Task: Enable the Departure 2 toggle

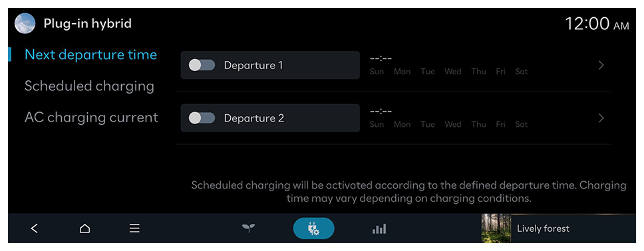Action: click(x=202, y=118)
